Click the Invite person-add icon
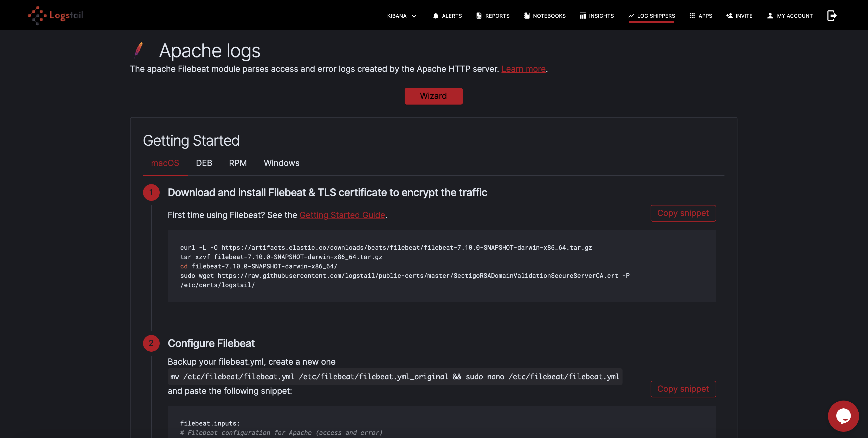The height and width of the screenshot is (438, 868). coord(729,16)
